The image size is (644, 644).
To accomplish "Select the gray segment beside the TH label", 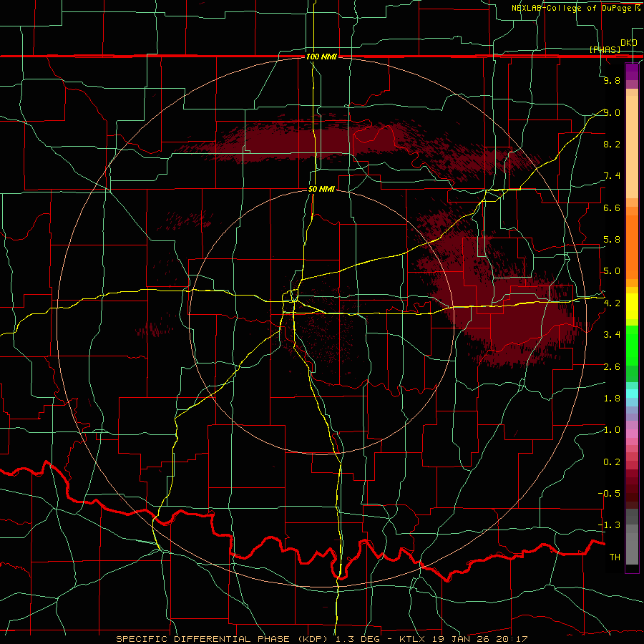I will 632,549.
